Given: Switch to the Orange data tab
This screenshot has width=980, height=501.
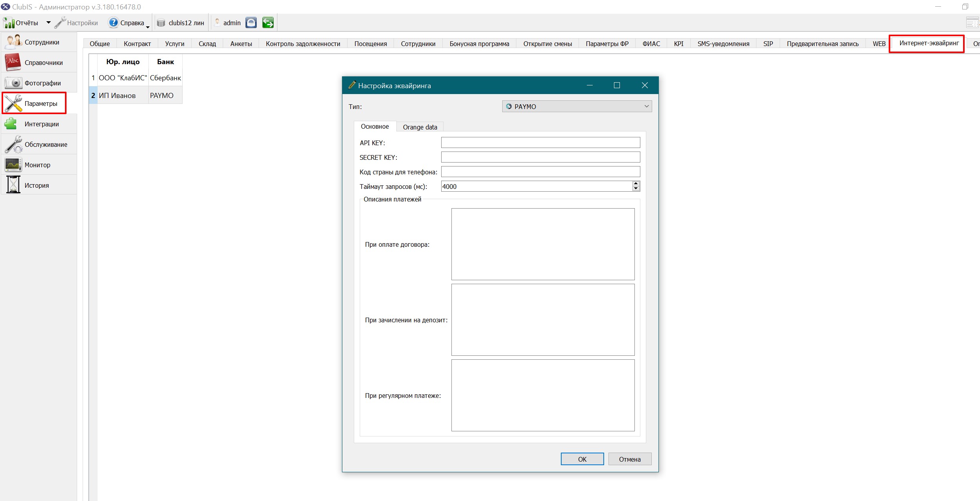Looking at the screenshot, I should coord(420,127).
